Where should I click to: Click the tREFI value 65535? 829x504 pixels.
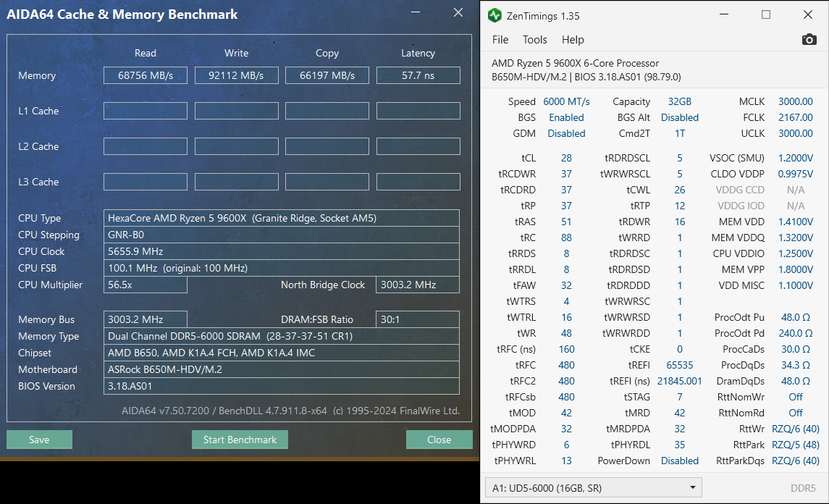[679, 365]
